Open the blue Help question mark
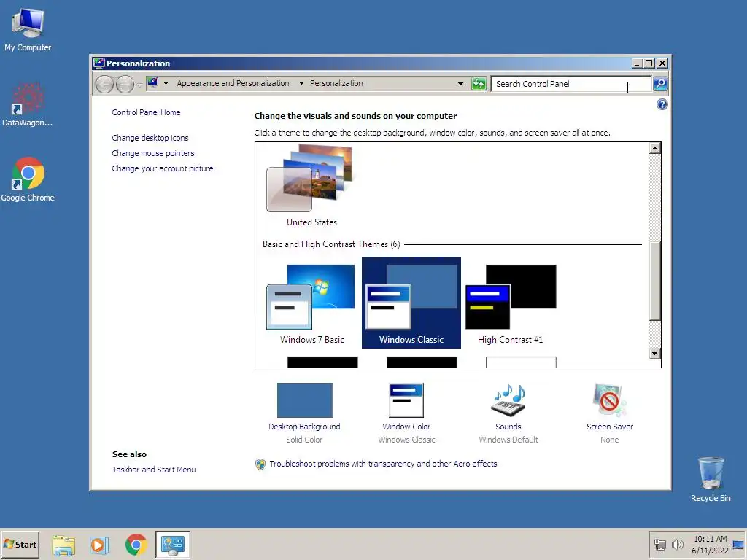Viewport: 747px width, 560px height. 662,104
